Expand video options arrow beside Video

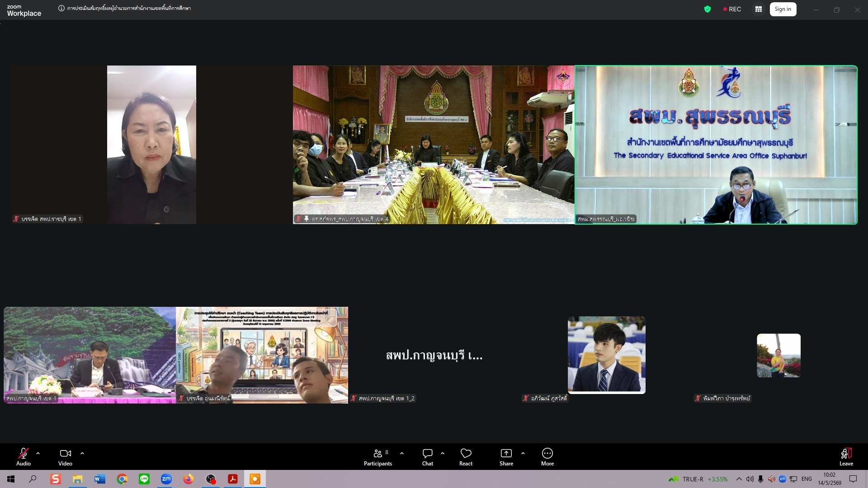[x=82, y=453]
